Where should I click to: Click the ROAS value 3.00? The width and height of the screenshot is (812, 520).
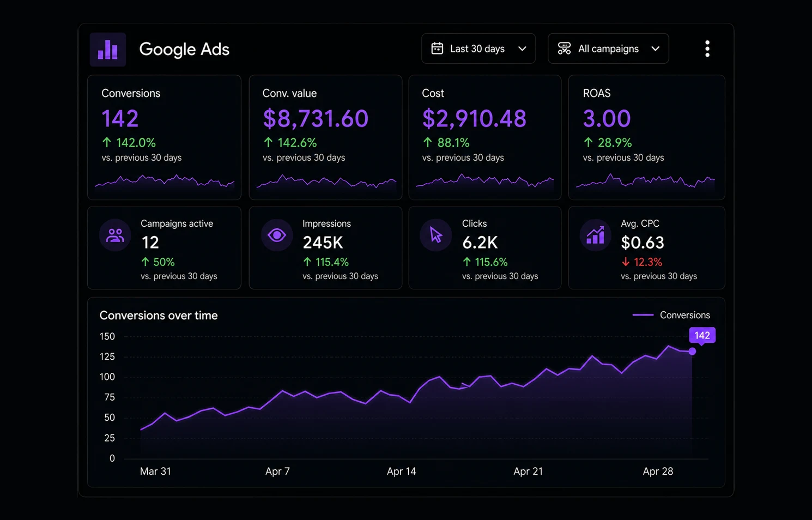tap(607, 118)
